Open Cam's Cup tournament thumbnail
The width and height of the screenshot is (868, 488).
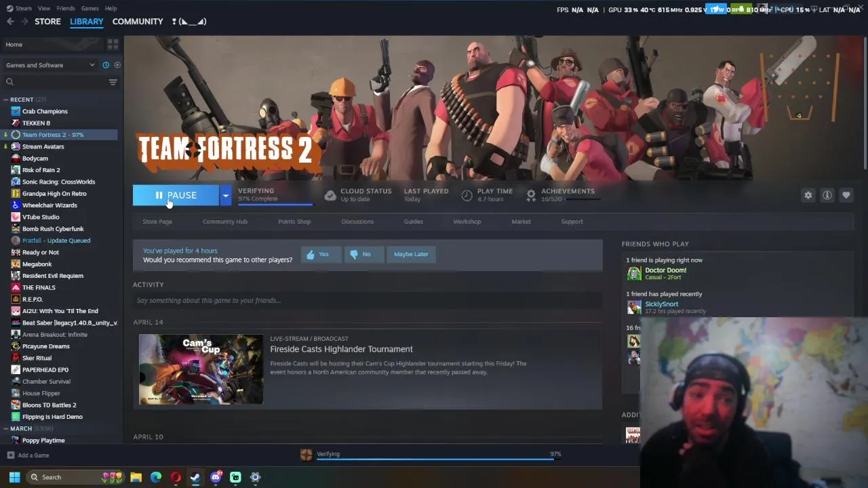coord(201,369)
